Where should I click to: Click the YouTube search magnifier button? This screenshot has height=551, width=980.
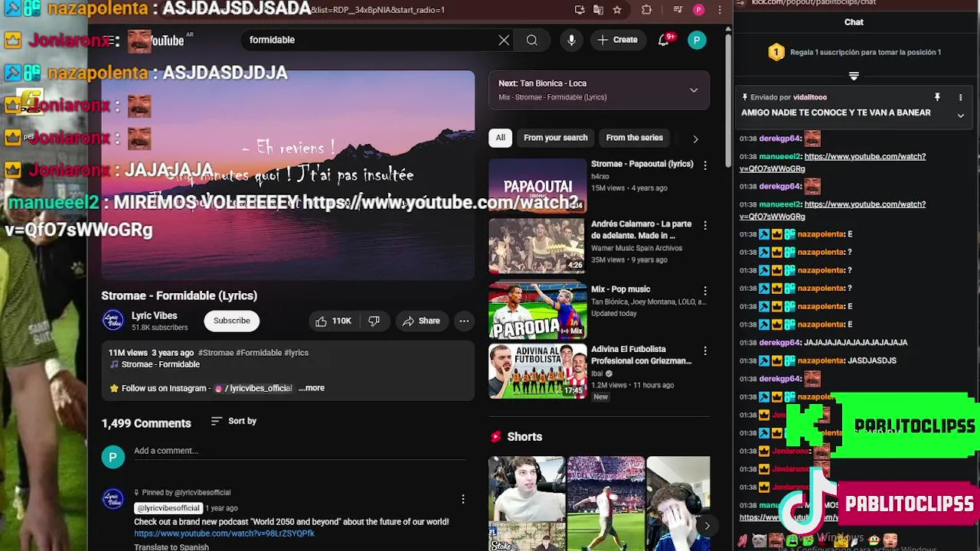[x=531, y=40]
